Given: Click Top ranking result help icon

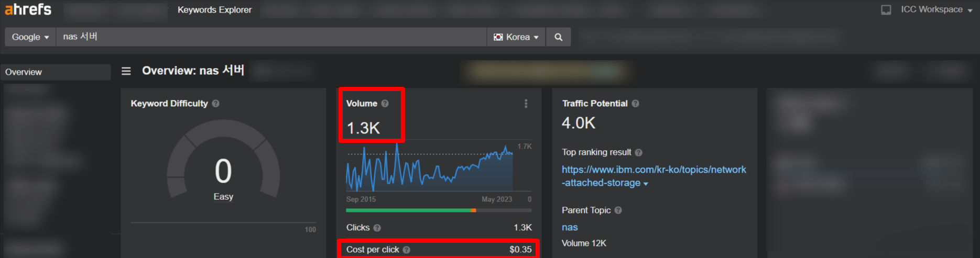Looking at the screenshot, I should click(638, 152).
